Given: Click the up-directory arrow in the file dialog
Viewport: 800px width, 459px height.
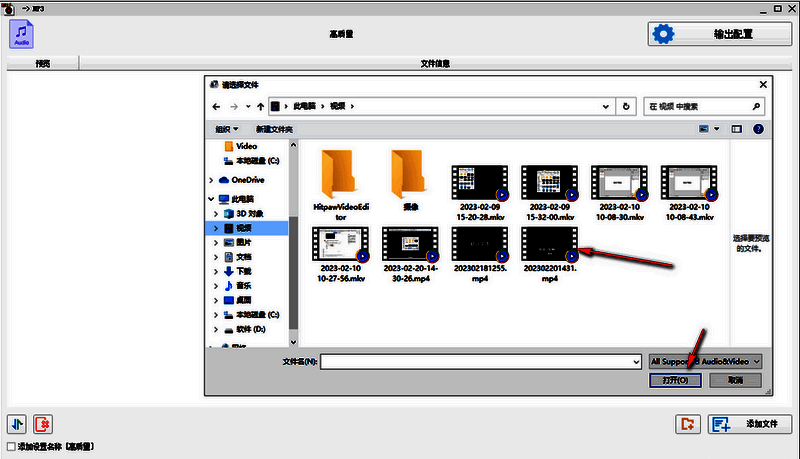Looking at the screenshot, I should [x=261, y=106].
